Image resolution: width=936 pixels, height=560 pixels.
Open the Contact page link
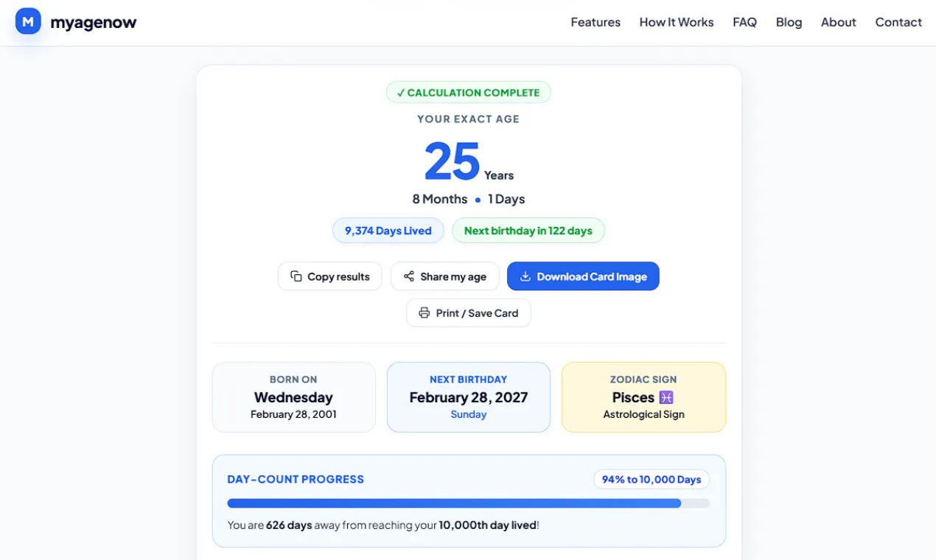(898, 22)
